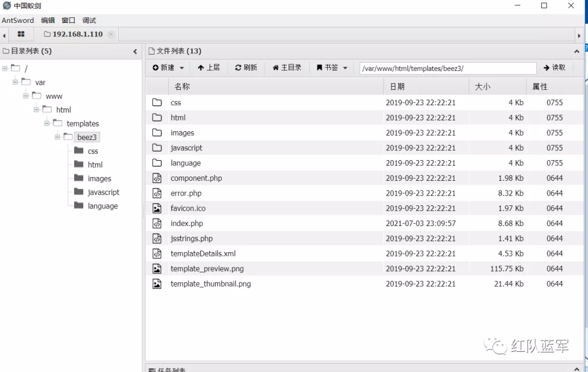Viewport: 588px width, 372px height.
Task: Open the 窗口 menu
Action: (68, 20)
